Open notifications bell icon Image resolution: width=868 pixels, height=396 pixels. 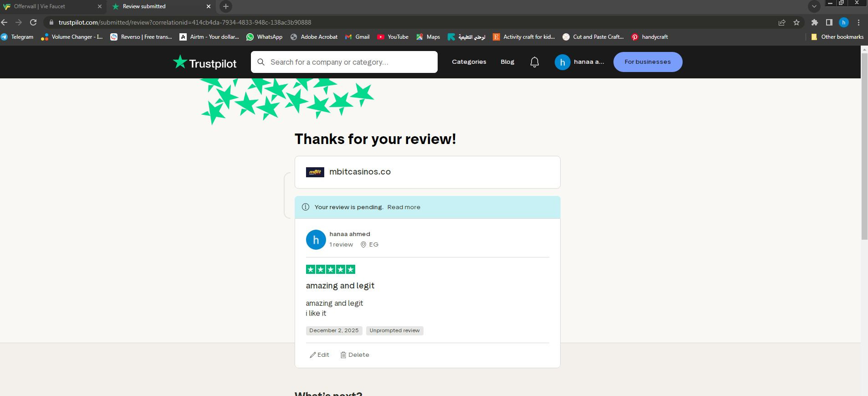click(x=535, y=62)
